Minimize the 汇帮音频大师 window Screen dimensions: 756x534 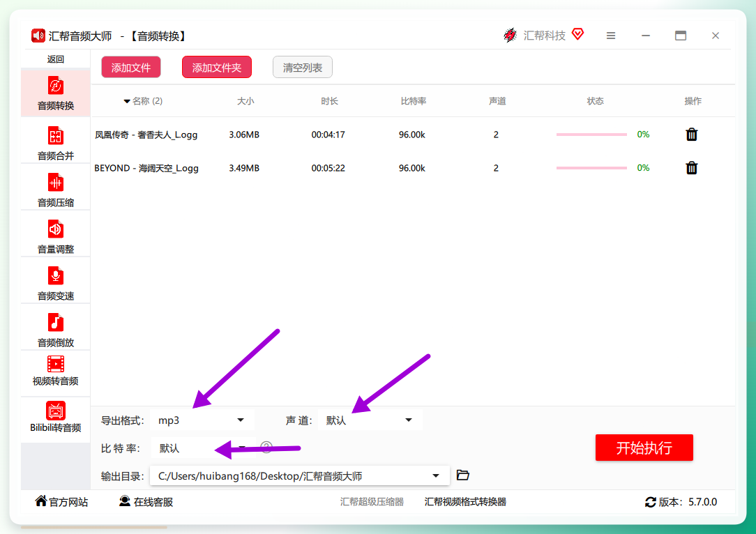[x=646, y=36]
